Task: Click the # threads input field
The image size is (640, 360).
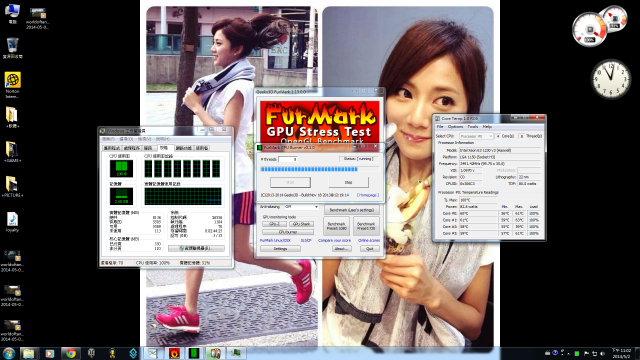Action: click(x=287, y=159)
